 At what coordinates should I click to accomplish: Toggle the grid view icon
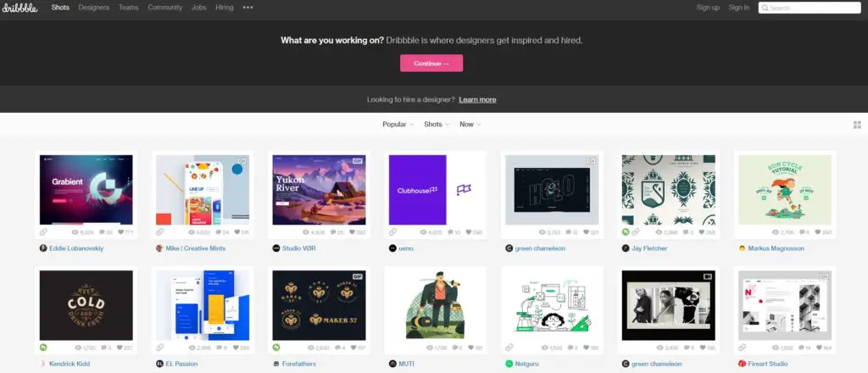click(857, 125)
